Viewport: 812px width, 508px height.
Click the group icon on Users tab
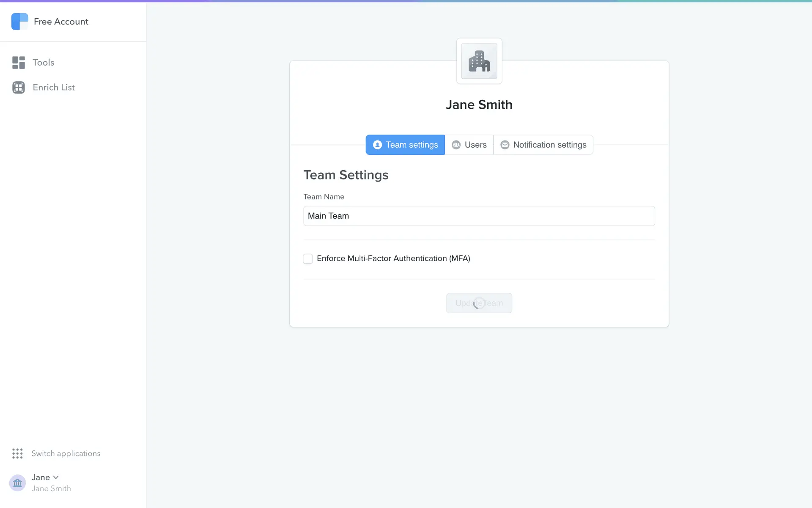point(456,145)
